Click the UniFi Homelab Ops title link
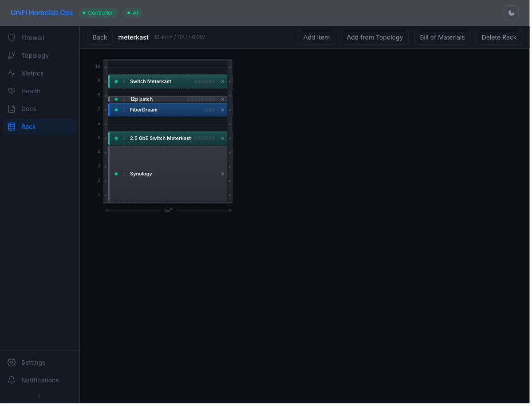The image size is (532, 406). coord(42,13)
